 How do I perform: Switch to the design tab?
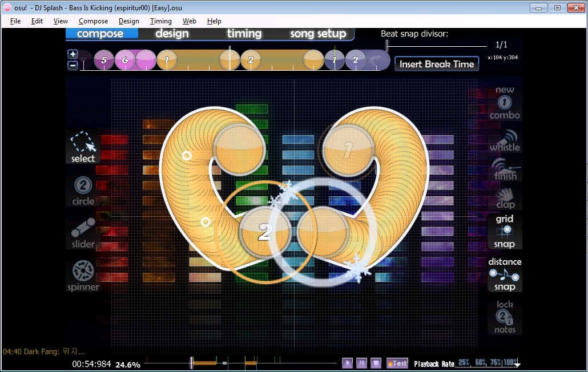coord(172,33)
